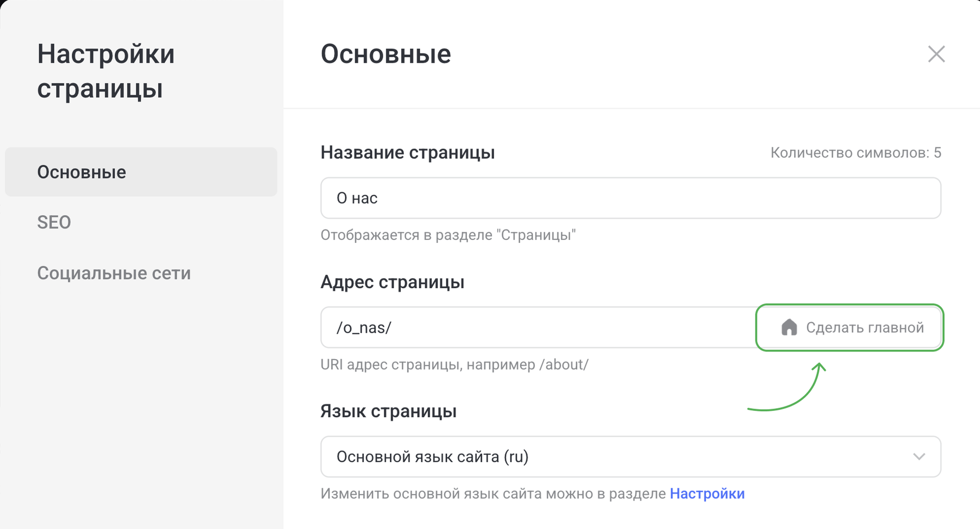Click hint text Отображается в разделе "Страницы"
This screenshot has height=529, width=980.
[448, 235]
